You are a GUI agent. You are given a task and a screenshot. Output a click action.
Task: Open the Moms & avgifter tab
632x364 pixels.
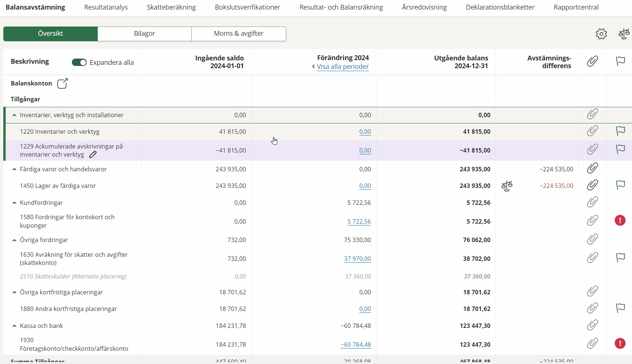239,34
